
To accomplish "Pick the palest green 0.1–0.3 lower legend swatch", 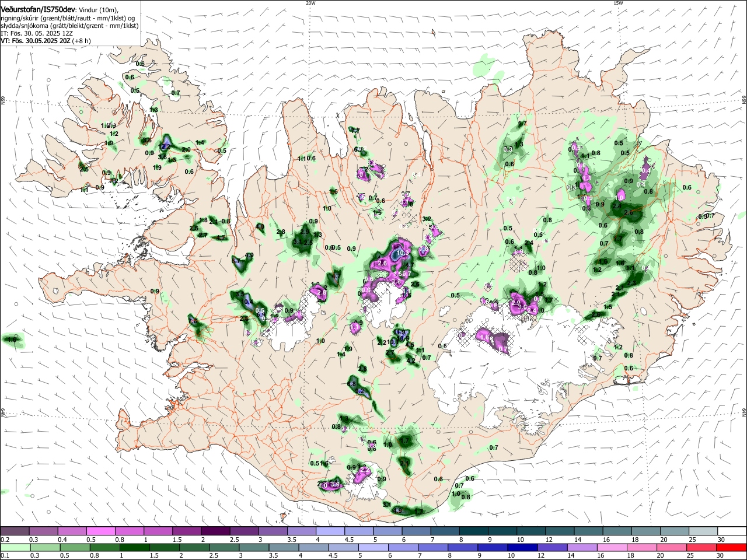I will click(x=15, y=548).
